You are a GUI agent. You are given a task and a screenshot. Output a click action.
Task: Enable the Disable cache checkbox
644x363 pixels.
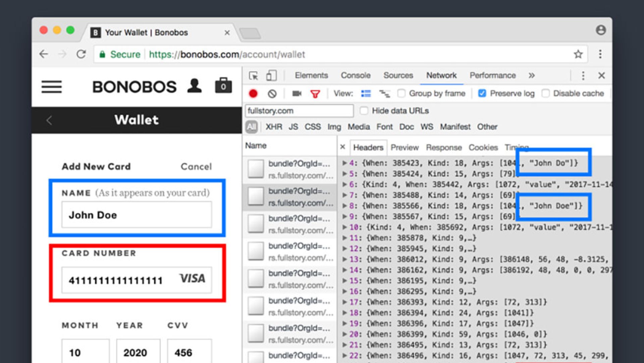(x=545, y=93)
